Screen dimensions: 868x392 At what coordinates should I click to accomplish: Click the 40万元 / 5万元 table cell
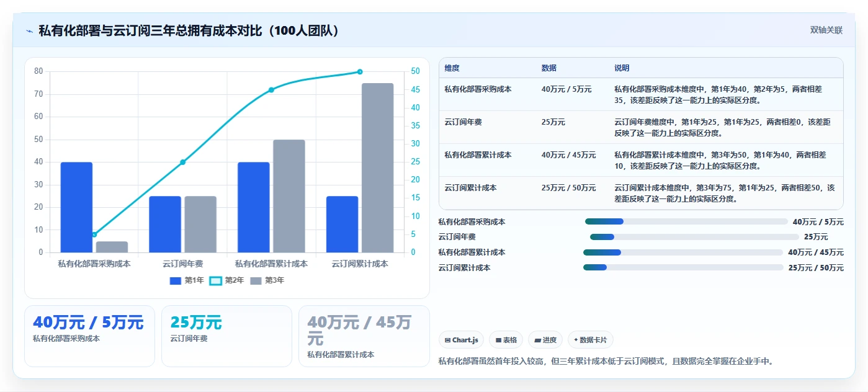566,89
